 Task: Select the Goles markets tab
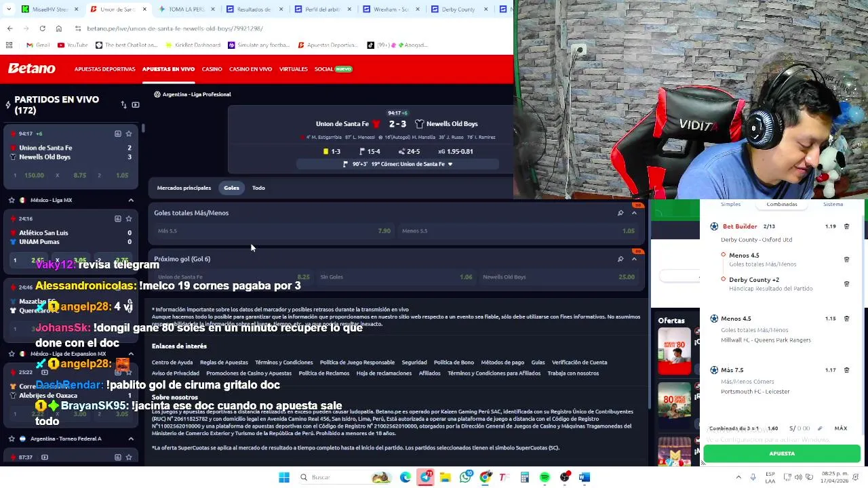click(x=231, y=188)
